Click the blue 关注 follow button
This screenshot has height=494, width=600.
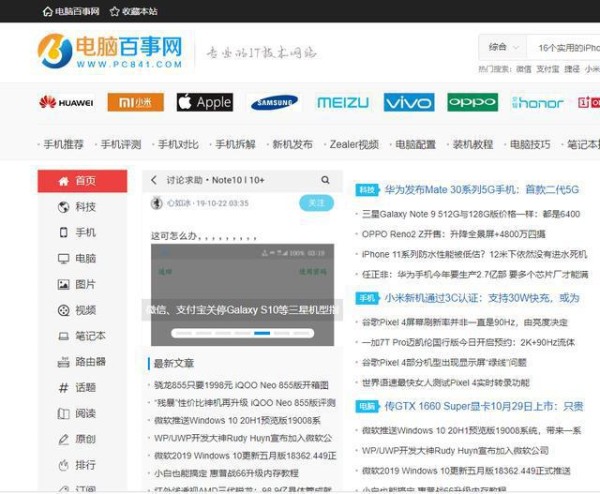tap(316, 203)
